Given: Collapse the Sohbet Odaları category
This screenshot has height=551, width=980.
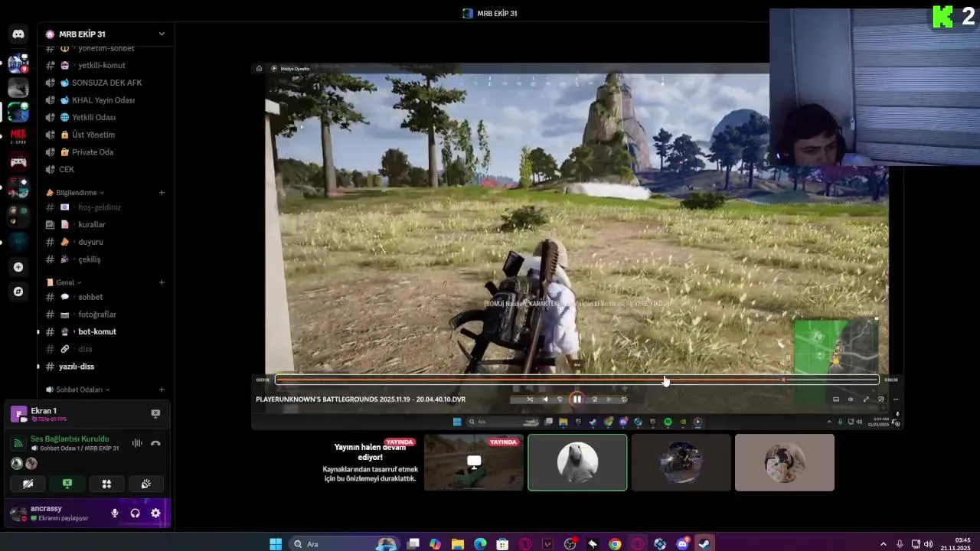Looking at the screenshot, I should (x=77, y=390).
